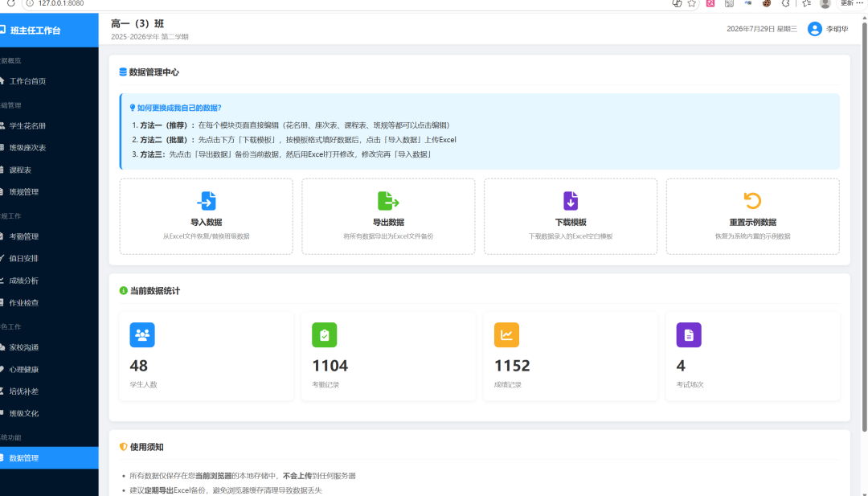This screenshot has width=868, height=496.
Task: Click the browser profile avatar icon
Action: click(x=825, y=4)
